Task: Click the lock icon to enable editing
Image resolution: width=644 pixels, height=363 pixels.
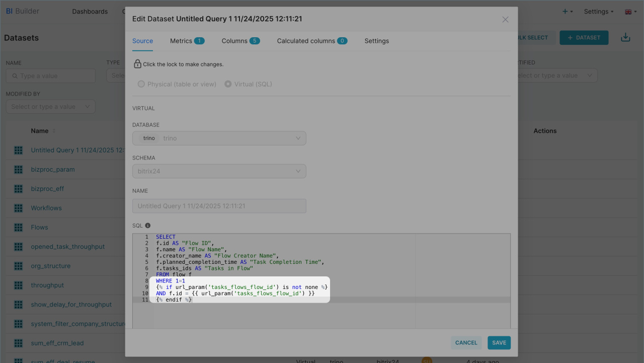Action: coord(137,64)
